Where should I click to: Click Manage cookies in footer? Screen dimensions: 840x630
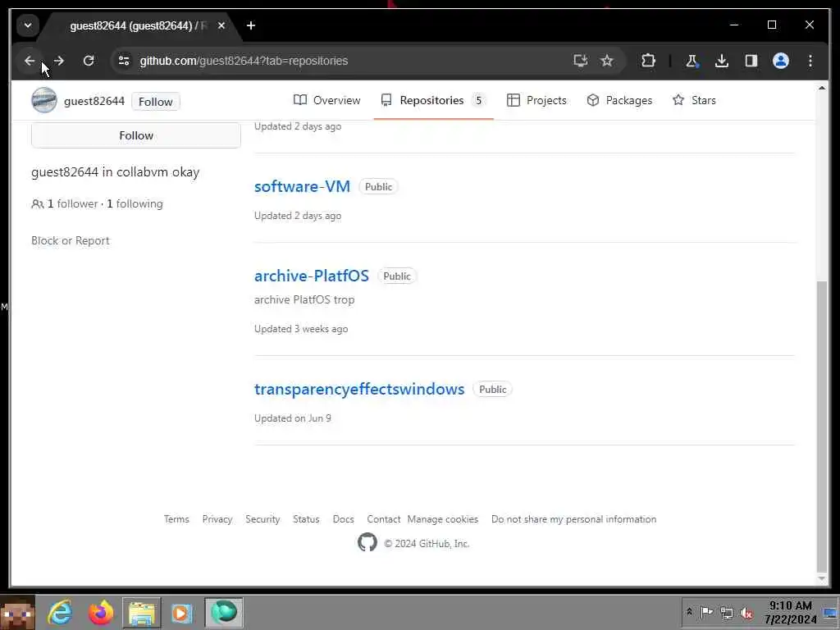click(442, 519)
